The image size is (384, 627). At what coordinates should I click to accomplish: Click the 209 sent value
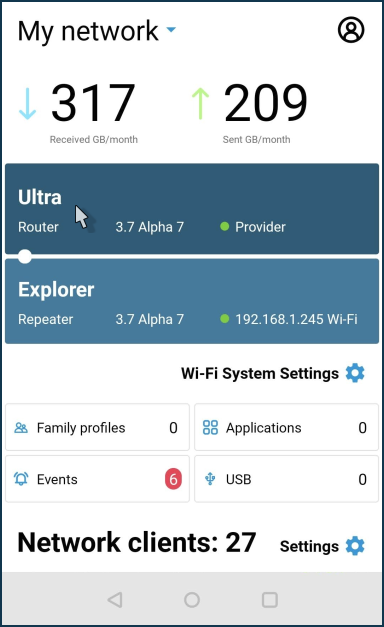[x=266, y=103]
